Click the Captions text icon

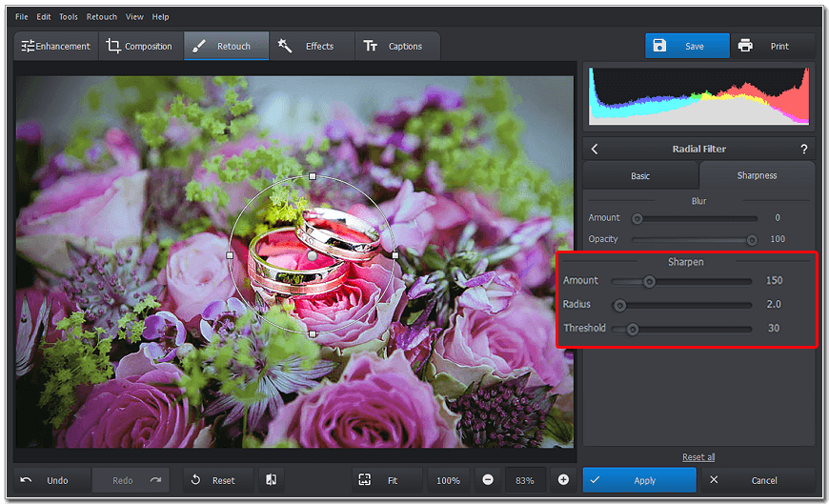(370, 46)
